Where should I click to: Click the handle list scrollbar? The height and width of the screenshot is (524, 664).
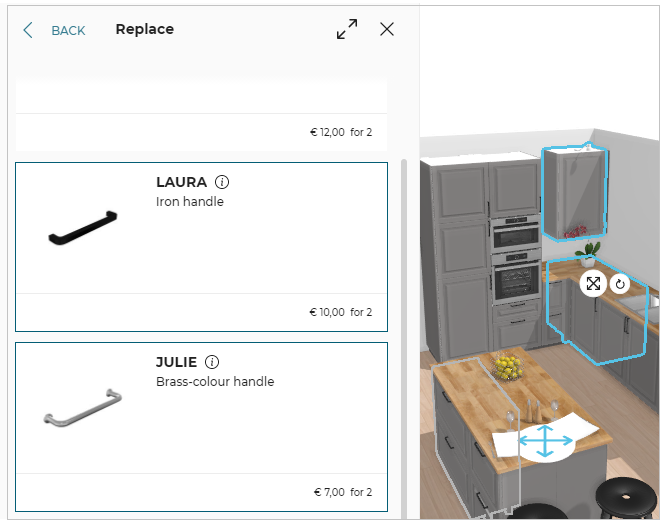(x=404, y=339)
